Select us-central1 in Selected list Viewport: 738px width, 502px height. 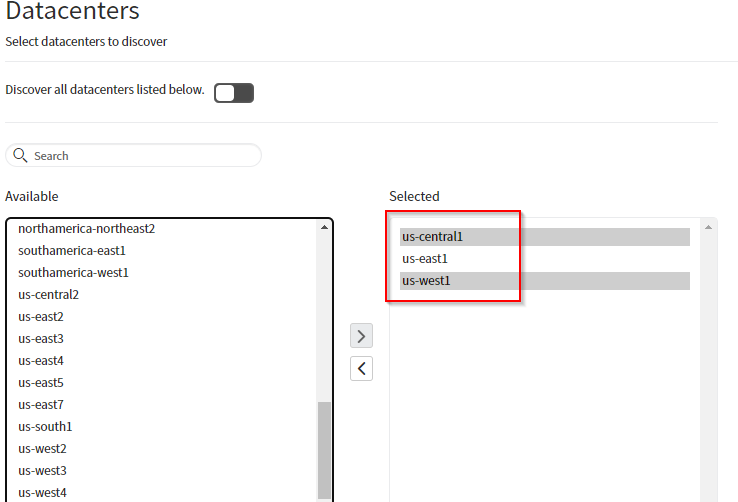[433, 237]
